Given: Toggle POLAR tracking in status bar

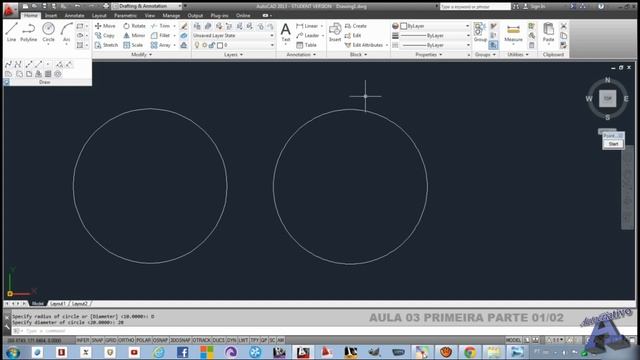Looking at the screenshot, I should pyautogui.click(x=143, y=340).
